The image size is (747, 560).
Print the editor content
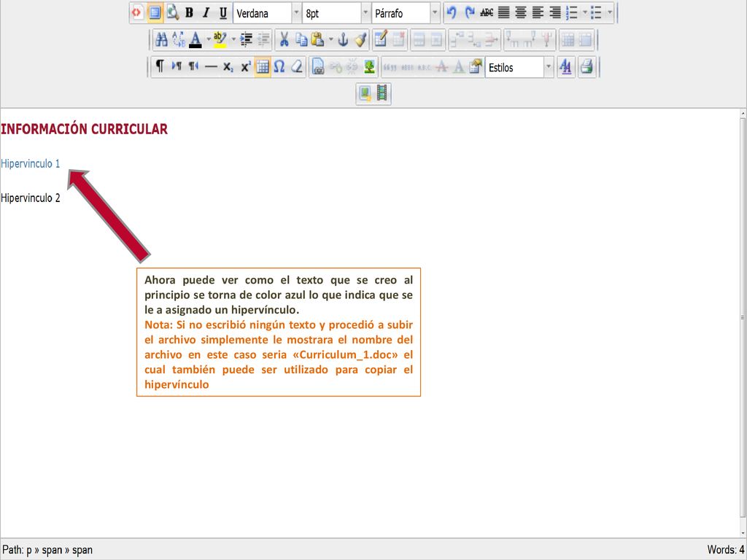[587, 67]
